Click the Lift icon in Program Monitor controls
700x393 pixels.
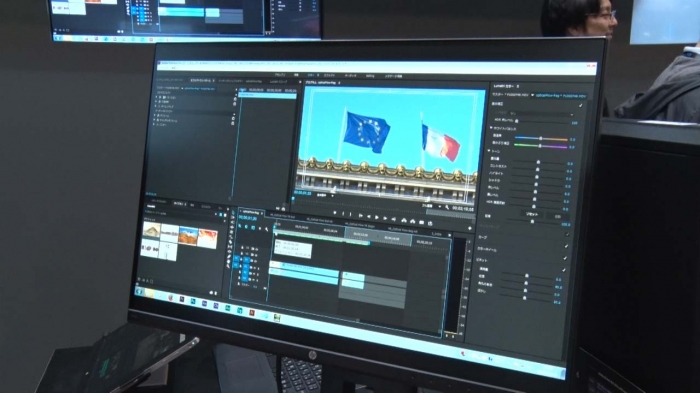tap(404, 220)
